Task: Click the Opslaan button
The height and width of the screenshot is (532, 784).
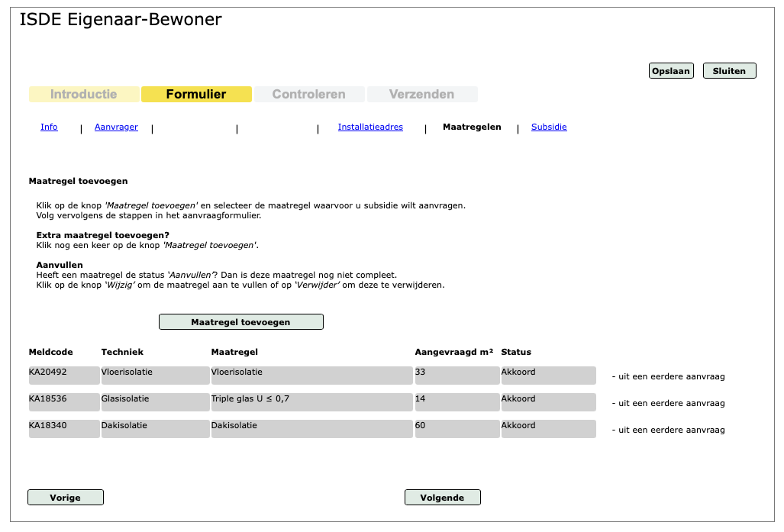Action: [x=671, y=71]
